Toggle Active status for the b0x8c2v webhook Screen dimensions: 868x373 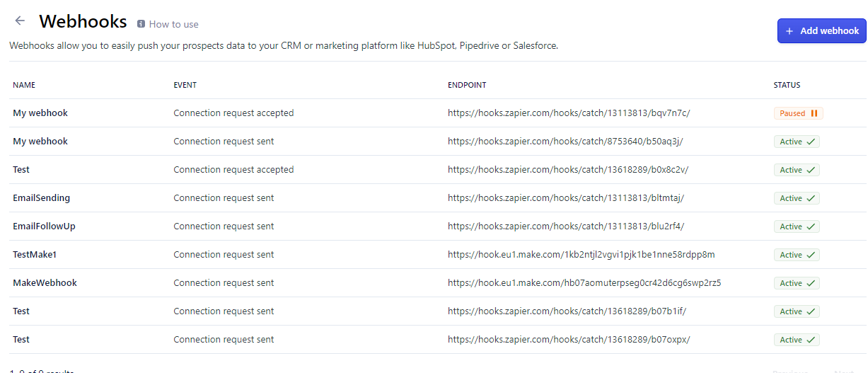tap(797, 170)
